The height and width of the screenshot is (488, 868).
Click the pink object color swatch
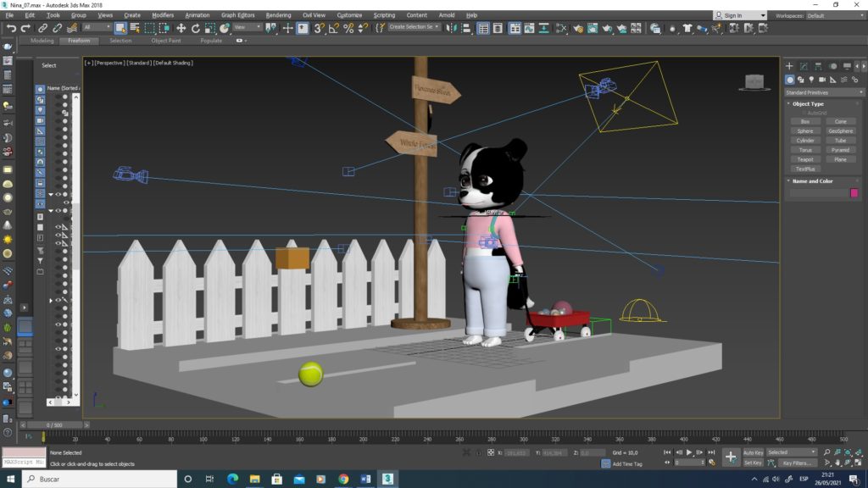[854, 193]
